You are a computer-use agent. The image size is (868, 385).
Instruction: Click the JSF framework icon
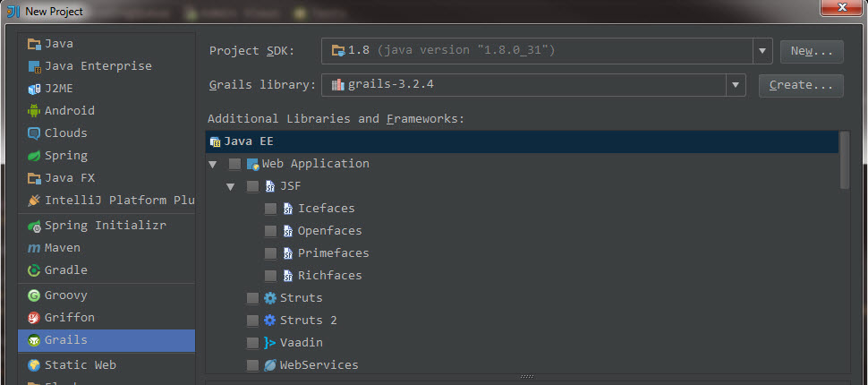270,186
